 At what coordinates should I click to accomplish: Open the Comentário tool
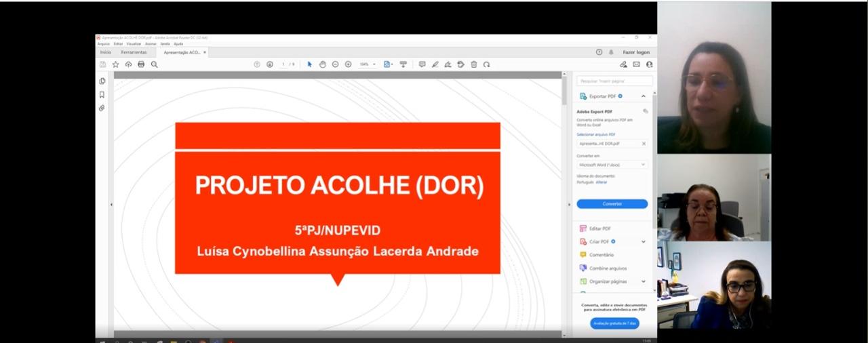pos(601,255)
